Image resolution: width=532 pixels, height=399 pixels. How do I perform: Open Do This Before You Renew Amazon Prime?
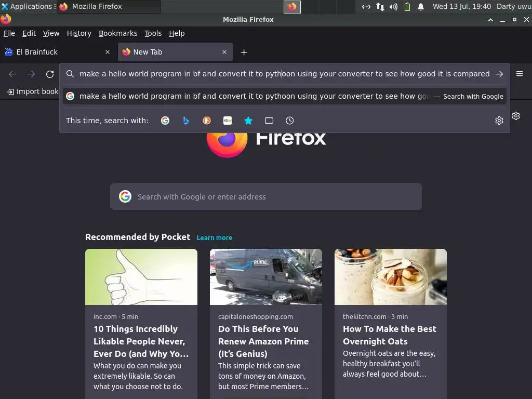[263, 341]
